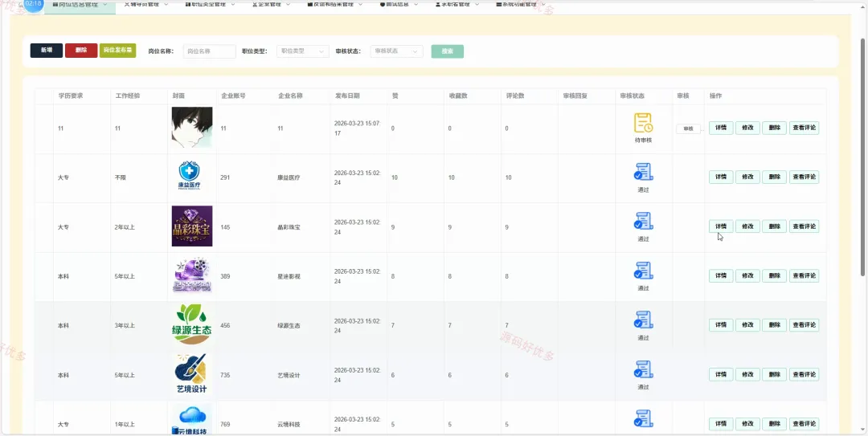Open the 康益医疗 cover logo image
Screen dimensions: 868x436
[191, 177]
